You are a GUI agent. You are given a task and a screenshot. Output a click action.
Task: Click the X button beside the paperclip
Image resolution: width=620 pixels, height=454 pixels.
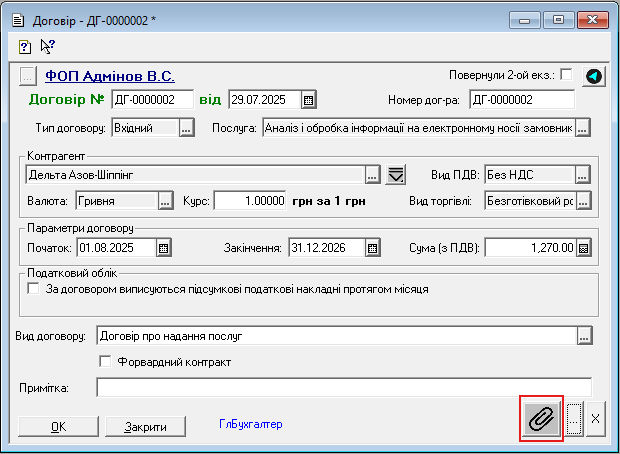595,419
